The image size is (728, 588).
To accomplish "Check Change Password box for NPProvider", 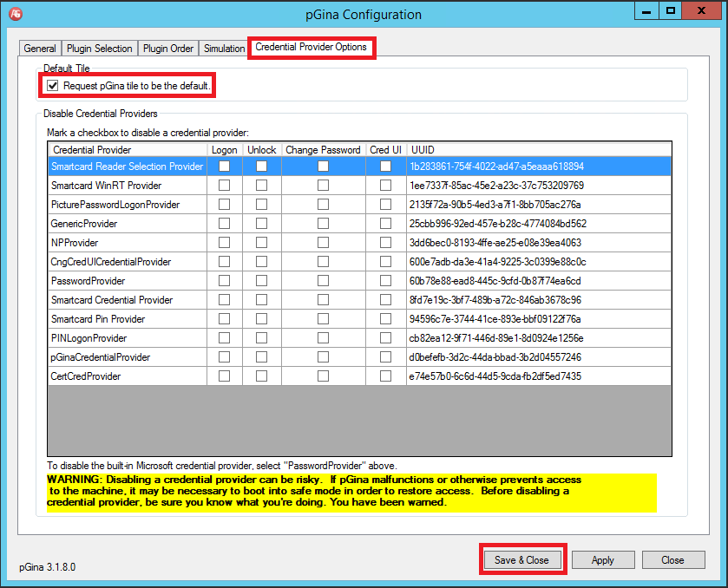I will tap(323, 243).
